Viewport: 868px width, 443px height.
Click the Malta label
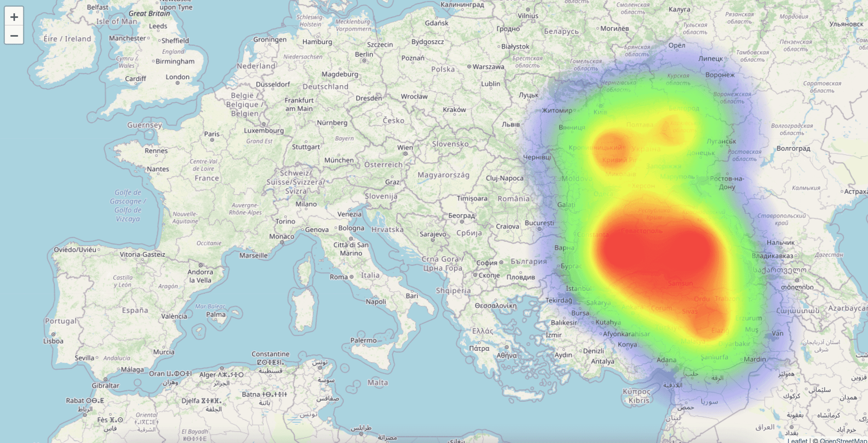tap(377, 382)
